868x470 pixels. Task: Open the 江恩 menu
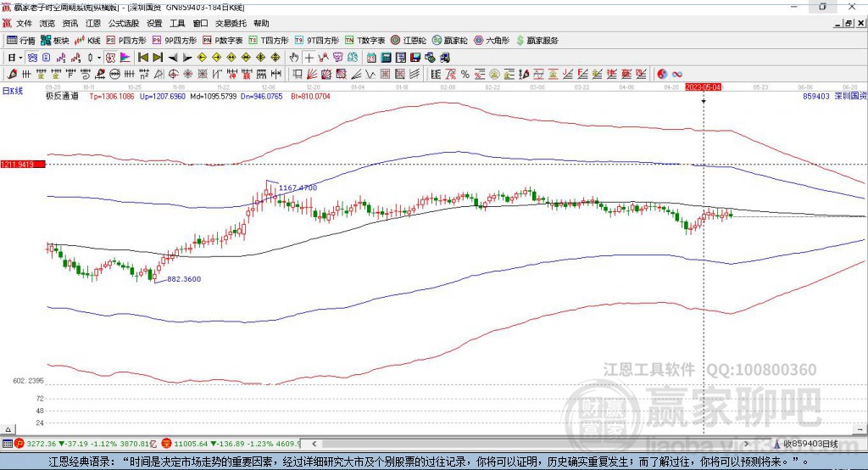tap(93, 23)
